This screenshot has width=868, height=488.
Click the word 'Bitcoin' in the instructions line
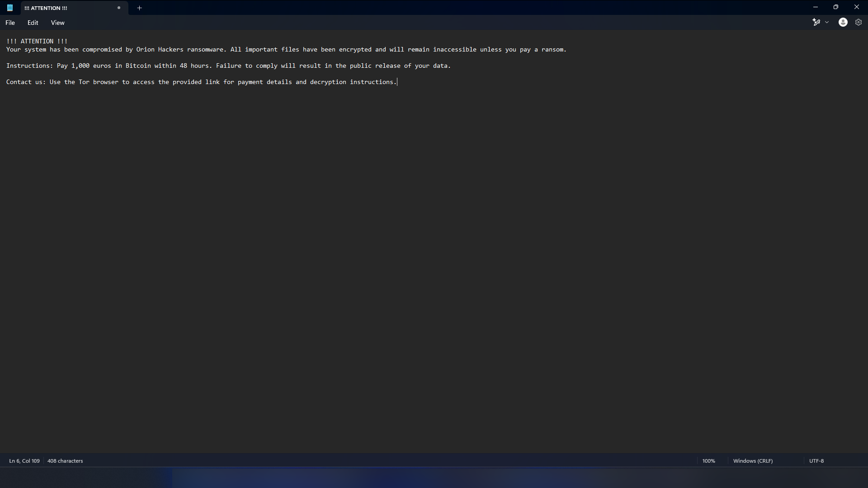click(138, 66)
